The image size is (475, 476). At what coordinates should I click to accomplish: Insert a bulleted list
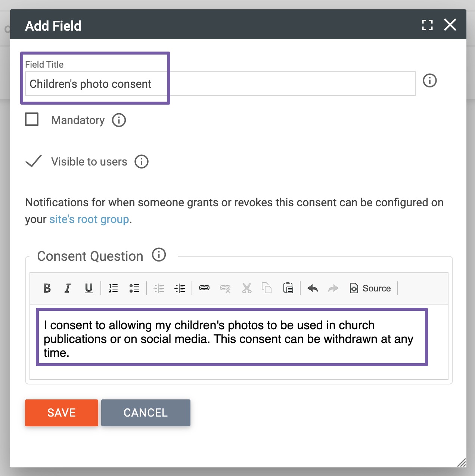point(134,288)
